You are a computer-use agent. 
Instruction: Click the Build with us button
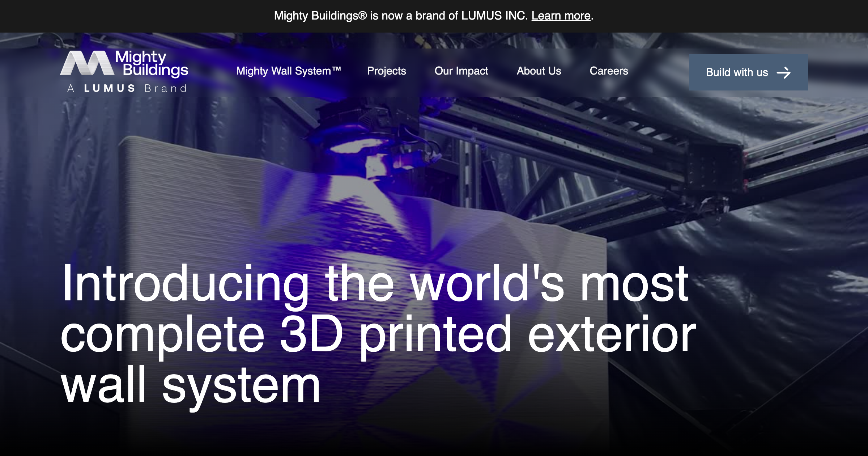748,72
